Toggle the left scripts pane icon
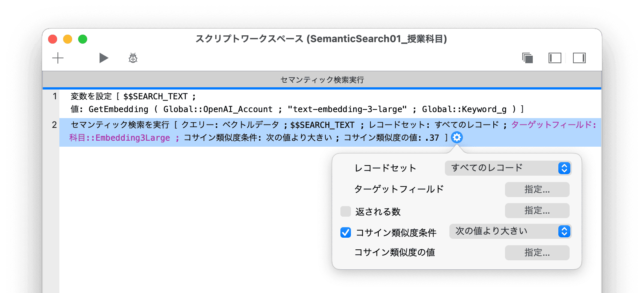Screen dimensions: 644x293 coord(555,58)
